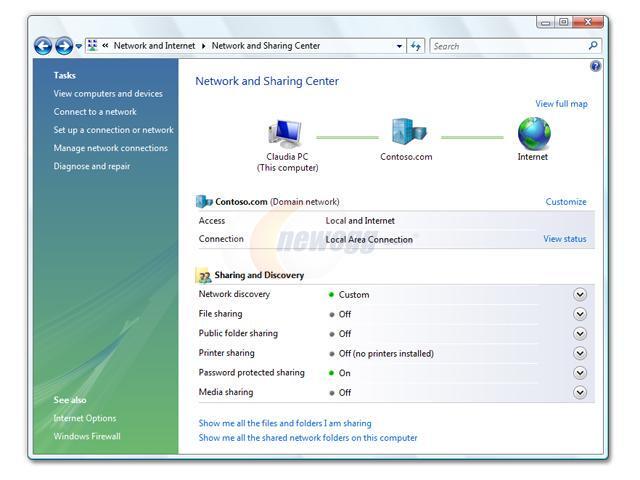This screenshot has height=480, width=640.
Task: Click the Forward navigation arrow button
Action: [64, 46]
